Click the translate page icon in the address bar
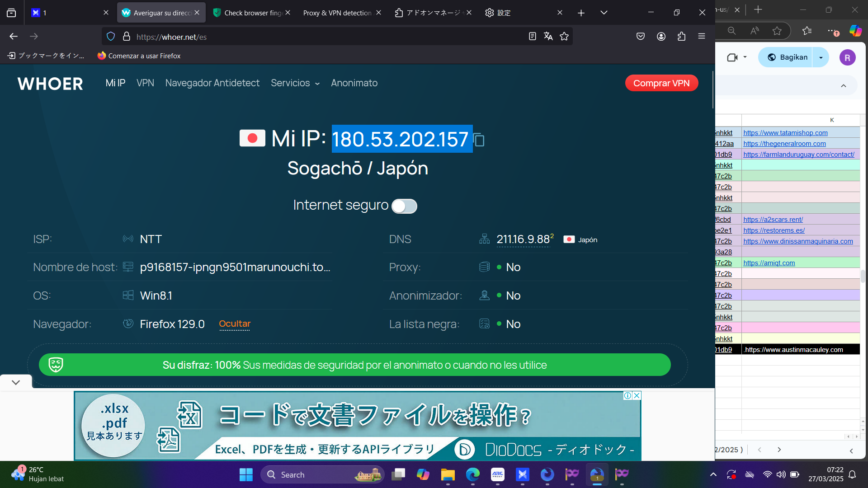 (548, 37)
